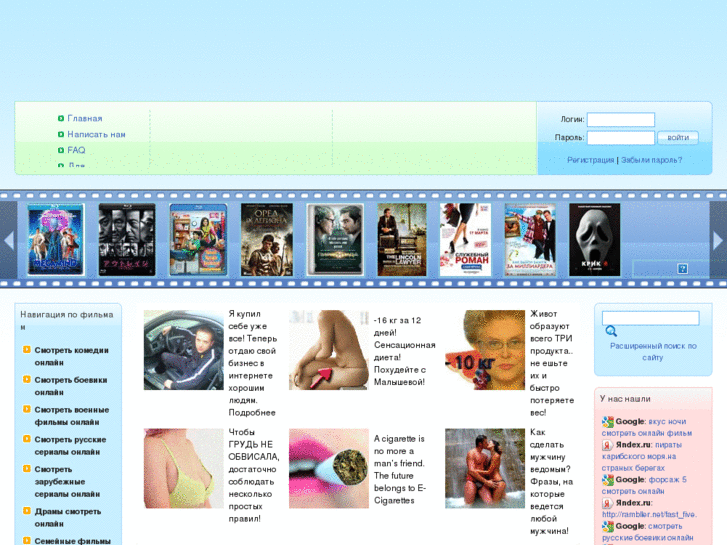This screenshot has width=727, height=545.
Task: Open the Регистрация link
Action: coord(591,160)
